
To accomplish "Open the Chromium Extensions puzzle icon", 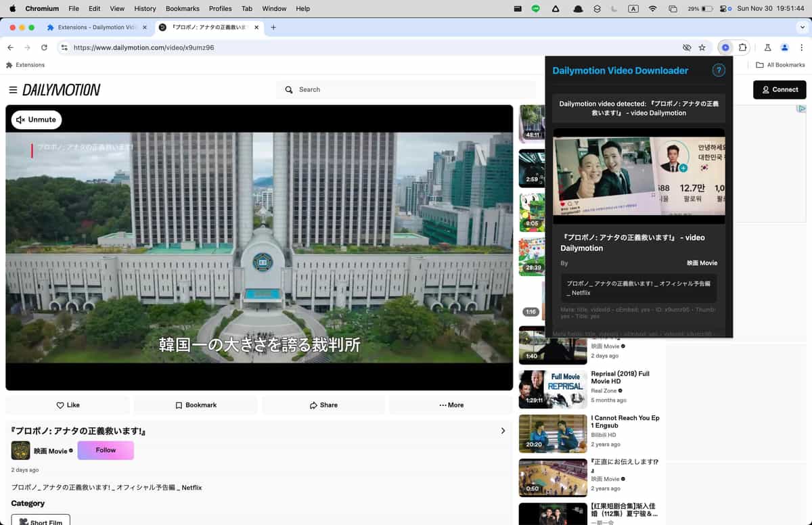I will [x=743, y=47].
